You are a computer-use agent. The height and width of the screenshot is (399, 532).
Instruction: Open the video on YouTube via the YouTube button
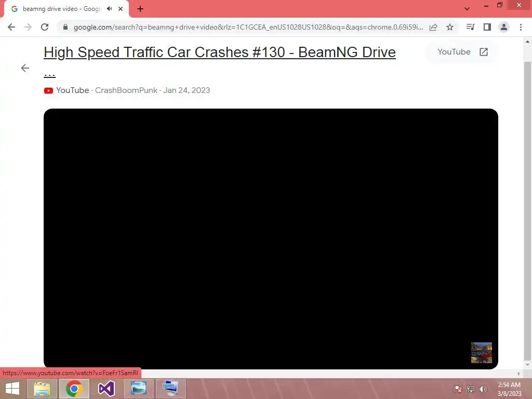click(x=462, y=52)
